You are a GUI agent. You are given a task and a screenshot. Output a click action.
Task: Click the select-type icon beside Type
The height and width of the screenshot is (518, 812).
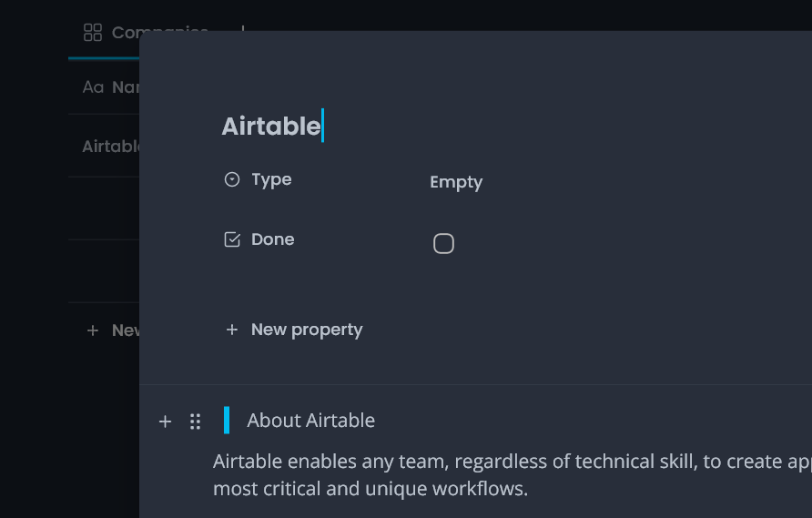tap(232, 179)
